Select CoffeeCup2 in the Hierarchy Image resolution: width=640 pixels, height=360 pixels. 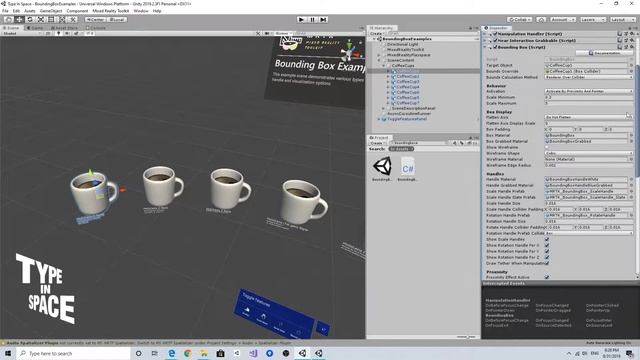408,76
